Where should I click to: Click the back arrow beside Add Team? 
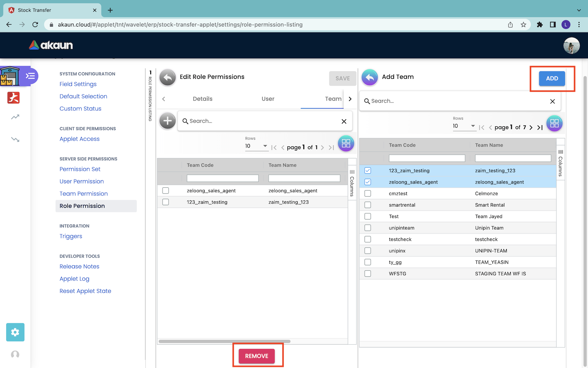[370, 77]
